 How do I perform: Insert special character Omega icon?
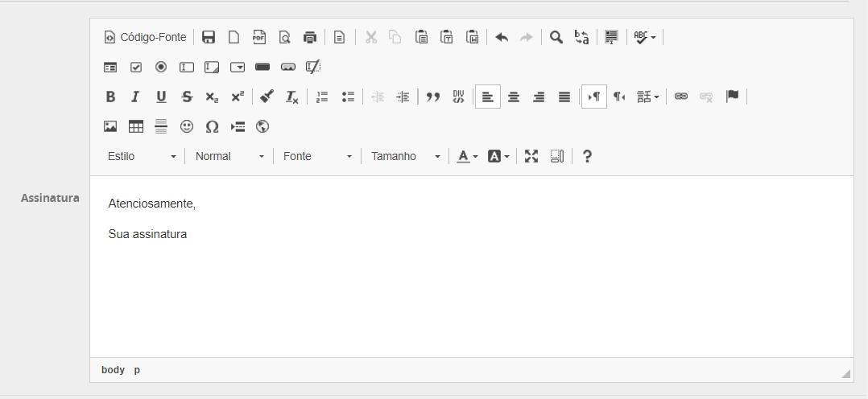[x=213, y=126]
